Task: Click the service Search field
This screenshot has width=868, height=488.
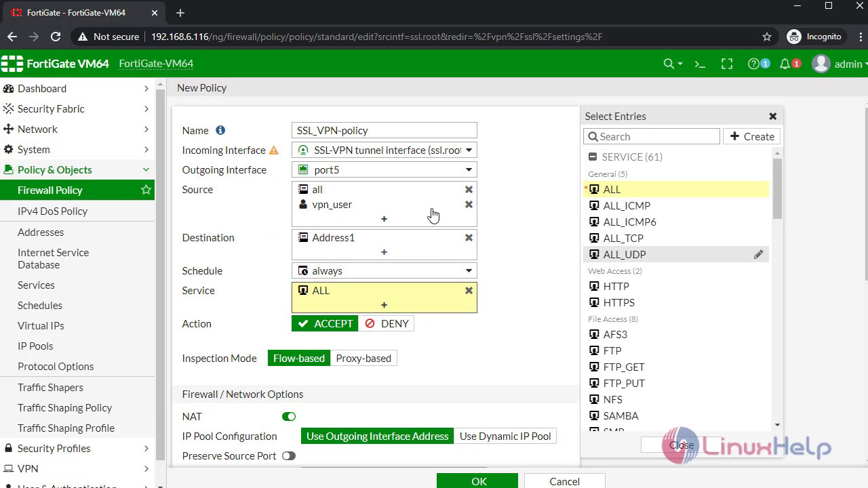Action: pyautogui.click(x=652, y=137)
